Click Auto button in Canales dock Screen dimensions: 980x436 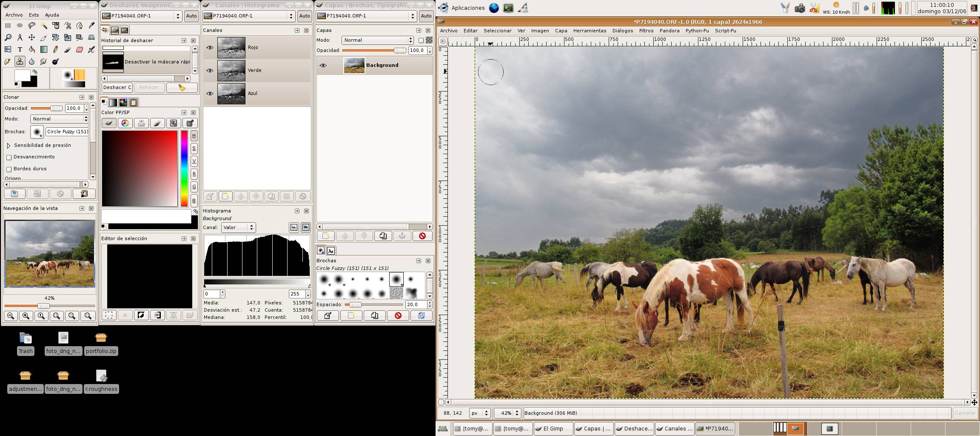[305, 16]
